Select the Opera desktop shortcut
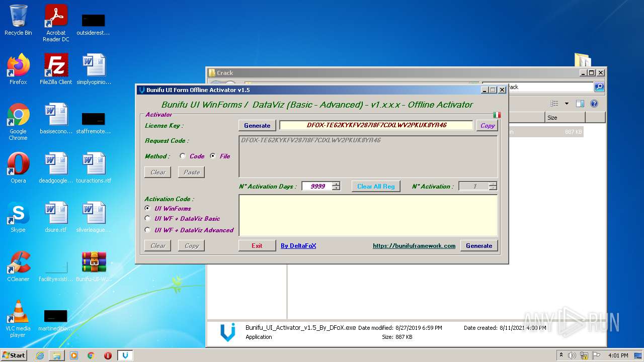The image size is (644, 362). coord(18,168)
